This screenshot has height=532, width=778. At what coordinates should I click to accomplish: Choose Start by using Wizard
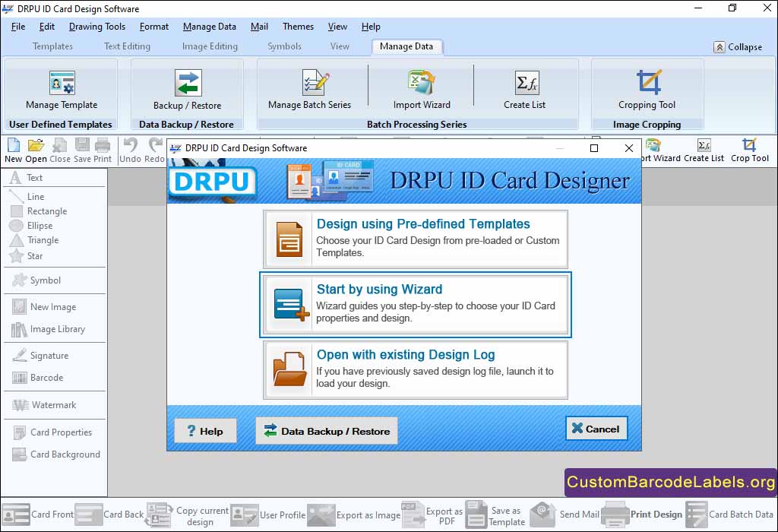tap(416, 305)
